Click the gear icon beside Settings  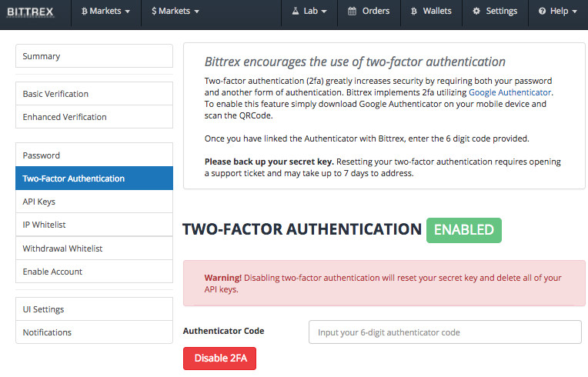(476, 12)
